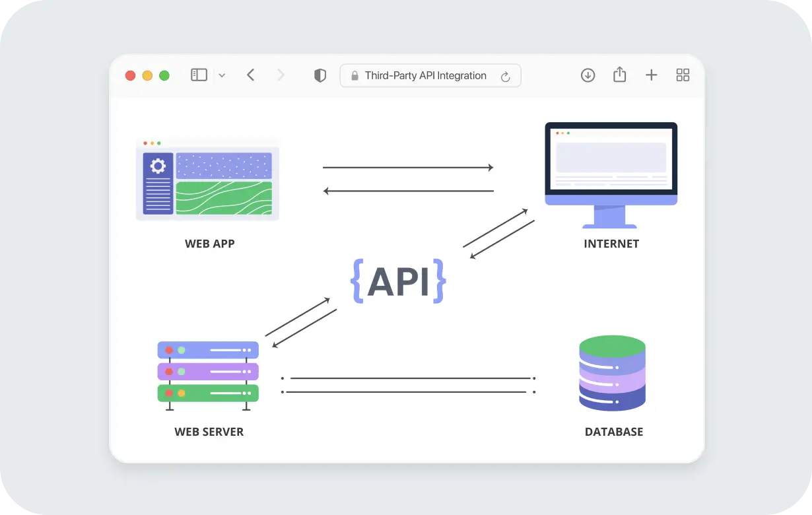
Task: Click the back navigation arrow
Action: click(x=251, y=75)
